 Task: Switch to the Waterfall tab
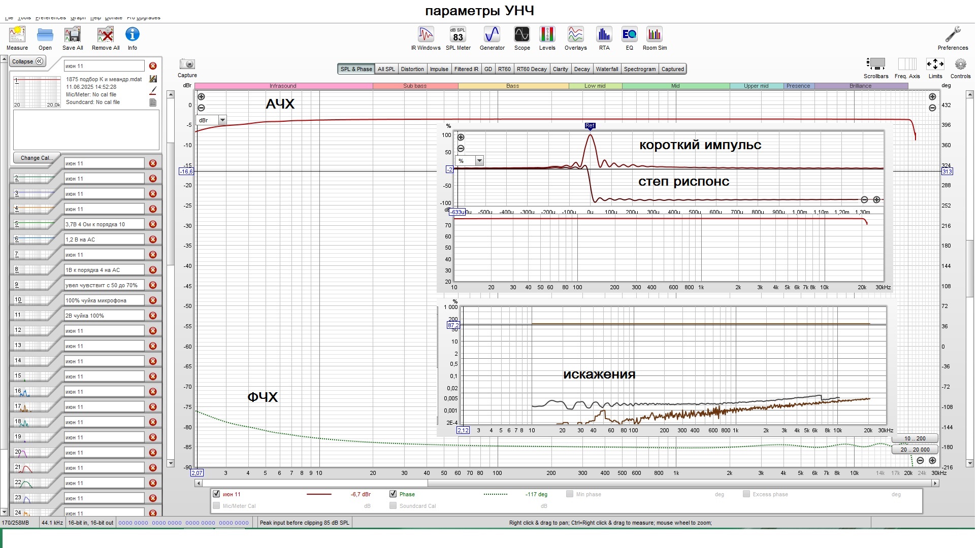[x=607, y=69]
